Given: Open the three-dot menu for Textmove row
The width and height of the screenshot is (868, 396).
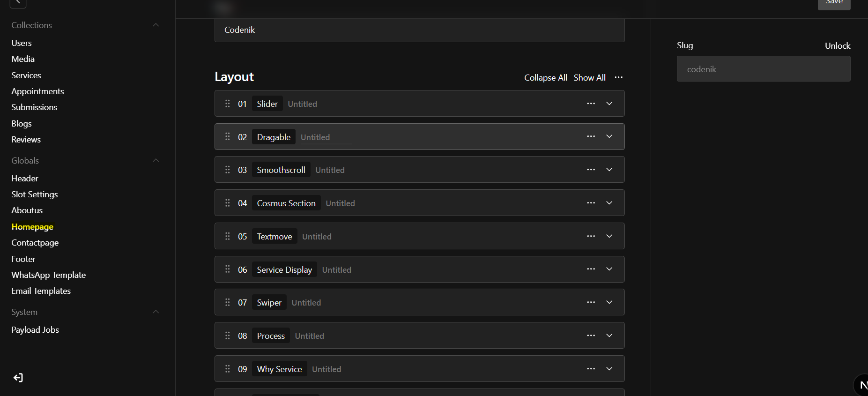Looking at the screenshot, I should (x=591, y=236).
